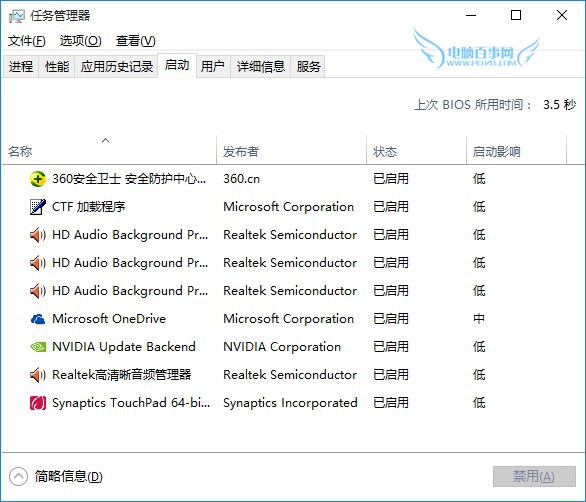Viewport: 586px width, 502px height.
Task: Click the 360安全卫士 green plus icon
Action: point(38,179)
